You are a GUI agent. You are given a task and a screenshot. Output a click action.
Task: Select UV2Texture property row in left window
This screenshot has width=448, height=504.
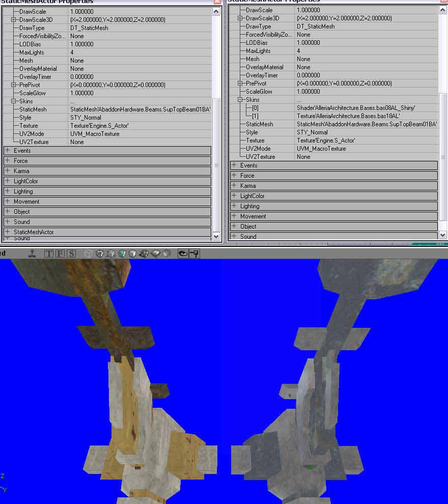point(107,142)
